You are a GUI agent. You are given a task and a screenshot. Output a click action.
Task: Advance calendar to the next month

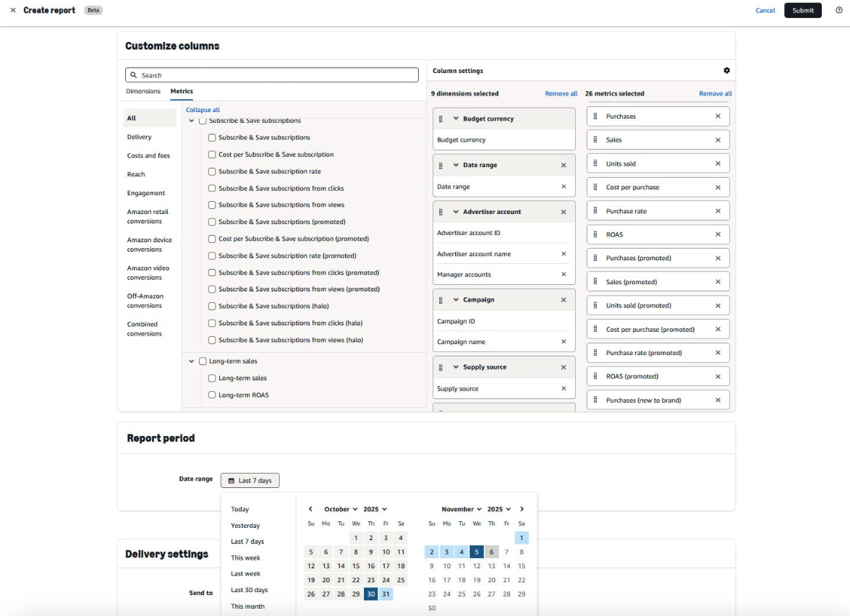pos(522,509)
